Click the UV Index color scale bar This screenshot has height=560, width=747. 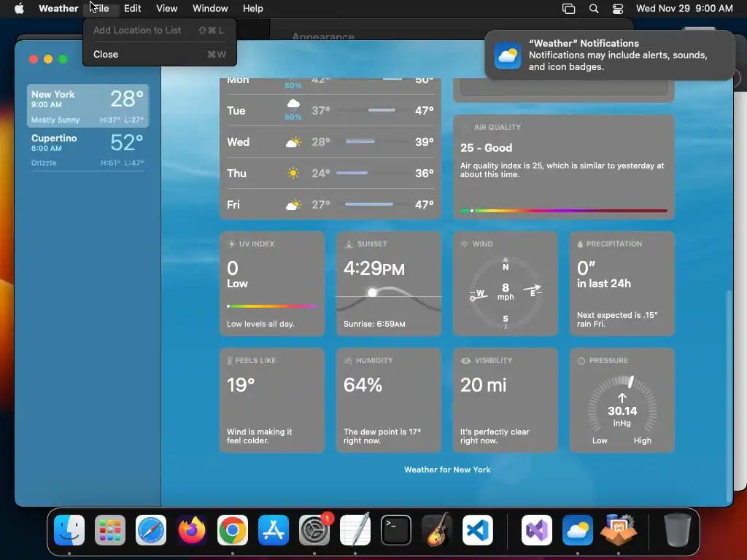(x=271, y=306)
